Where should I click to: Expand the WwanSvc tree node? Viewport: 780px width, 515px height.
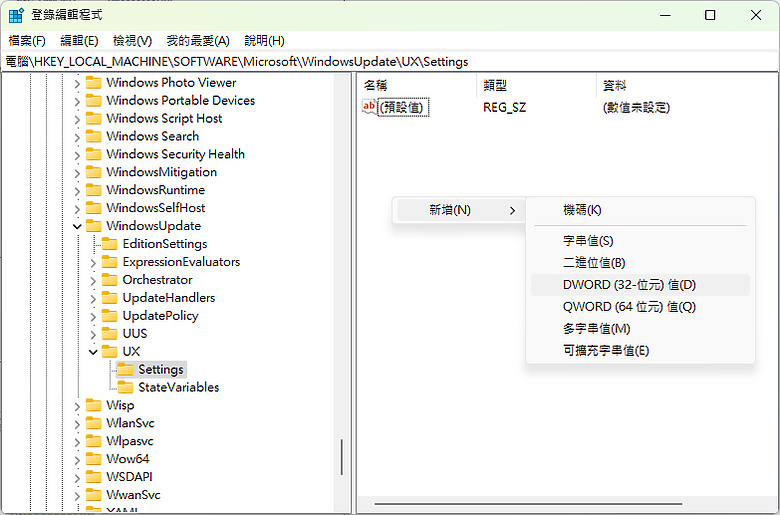tap(77, 496)
